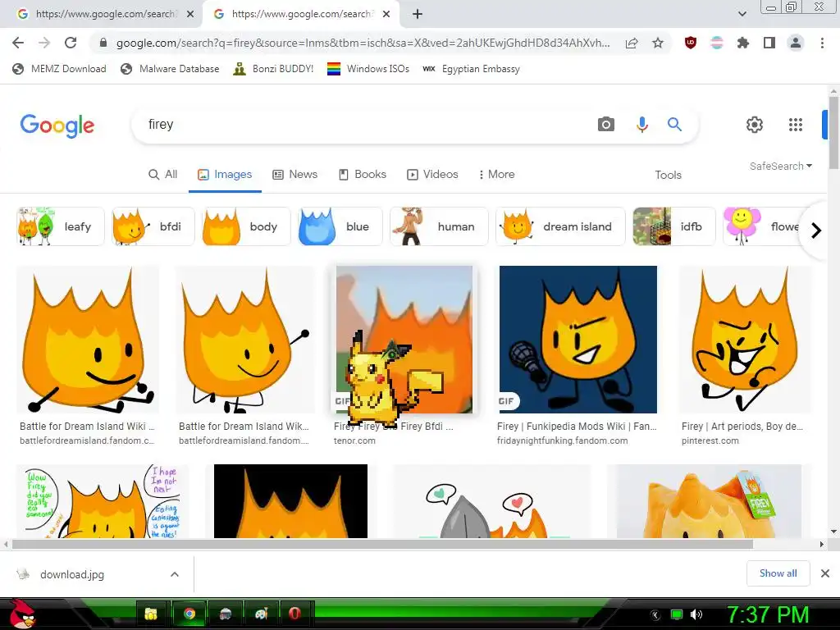The image size is (840, 630).
Task: Search by image with camera icon
Action: point(606,125)
